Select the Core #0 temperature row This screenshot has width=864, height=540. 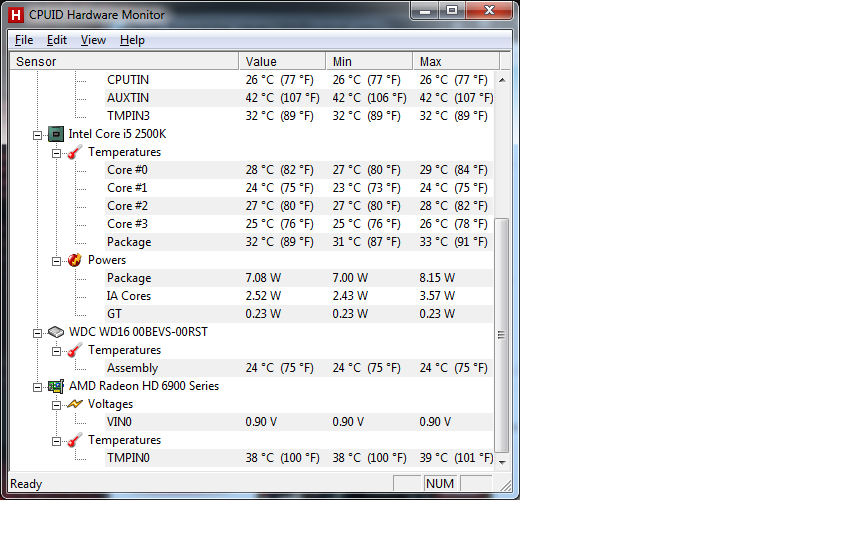tap(299, 170)
